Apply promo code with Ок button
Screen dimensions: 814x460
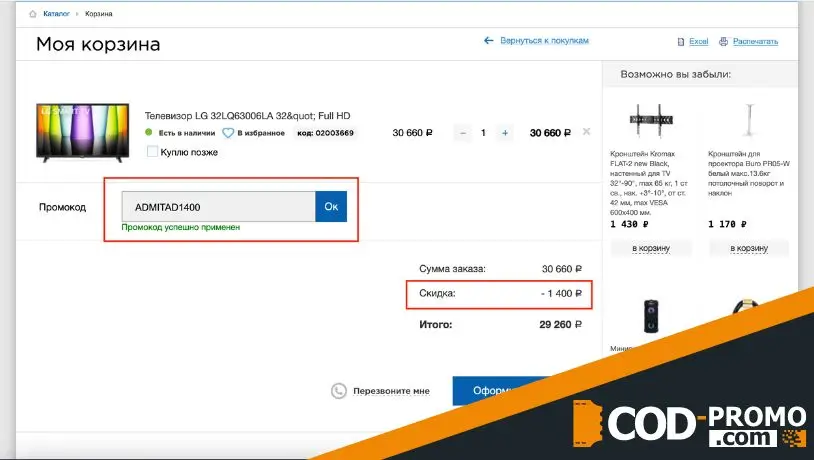(x=331, y=207)
